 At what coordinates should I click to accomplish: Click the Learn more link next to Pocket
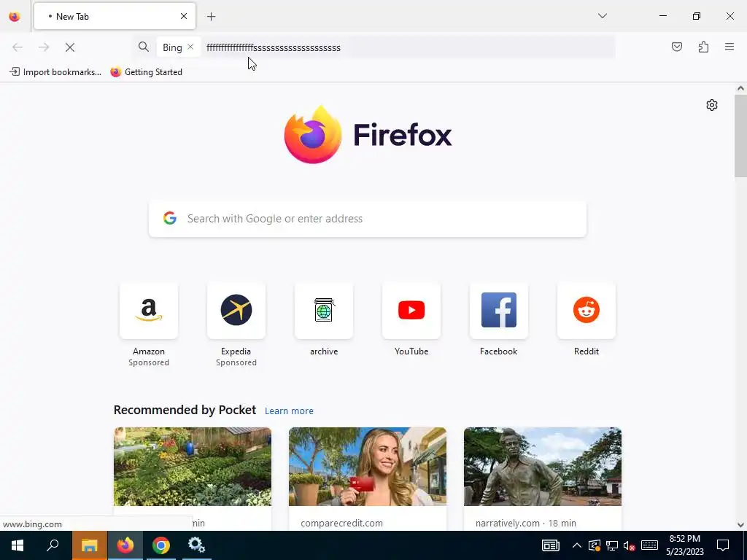289,411
